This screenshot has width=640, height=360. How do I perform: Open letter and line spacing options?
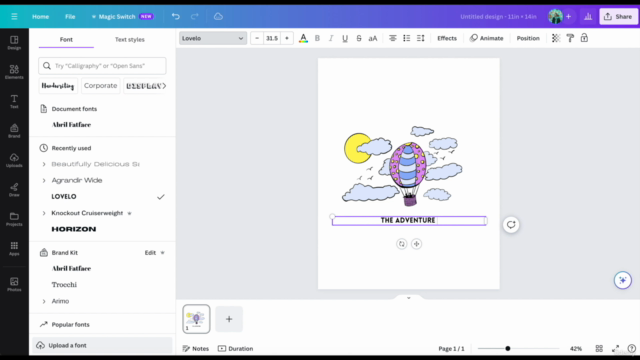(420, 38)
